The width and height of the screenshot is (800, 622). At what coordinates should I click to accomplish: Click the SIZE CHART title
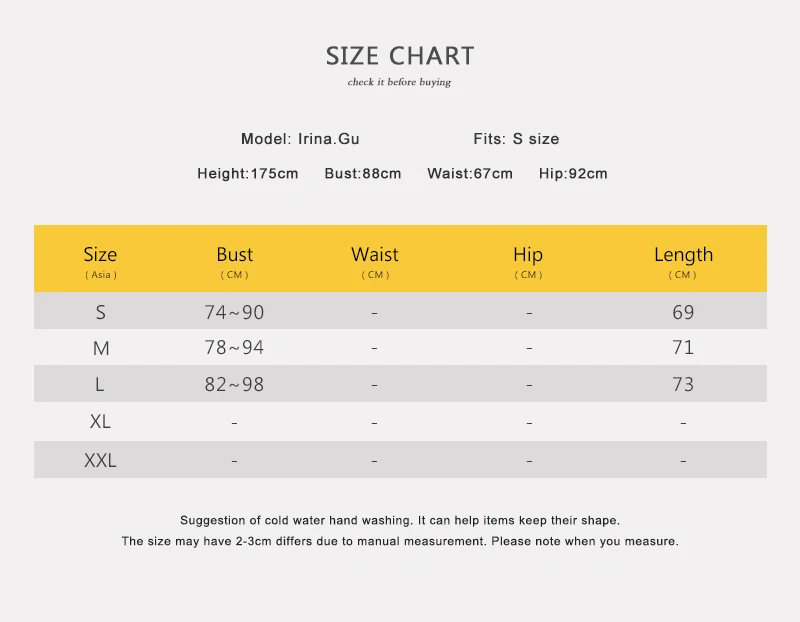click(x=400, y=56)
